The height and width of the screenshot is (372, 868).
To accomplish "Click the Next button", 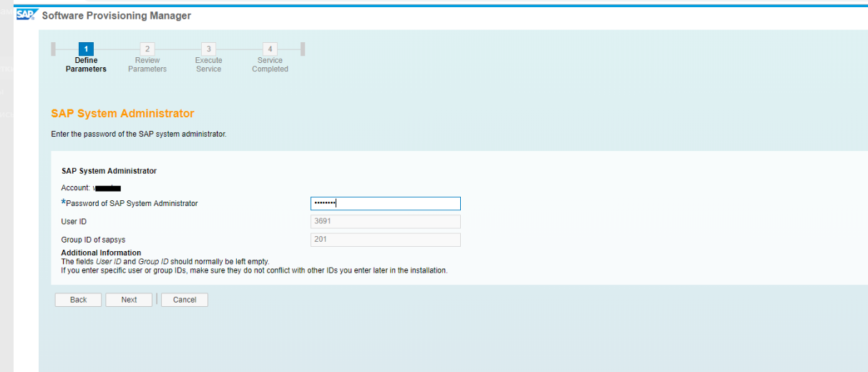I will point(129,300).
